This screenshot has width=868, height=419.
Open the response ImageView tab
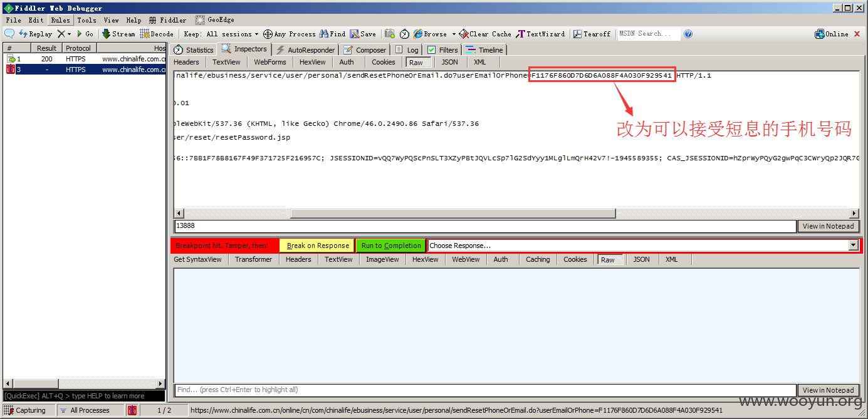click(x=382, y=259)
